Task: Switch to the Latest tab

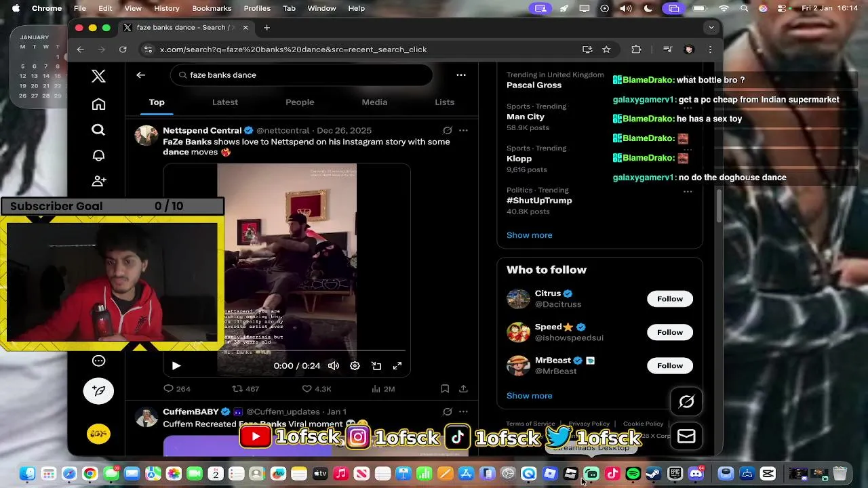Action: click(x=225, y=102)
